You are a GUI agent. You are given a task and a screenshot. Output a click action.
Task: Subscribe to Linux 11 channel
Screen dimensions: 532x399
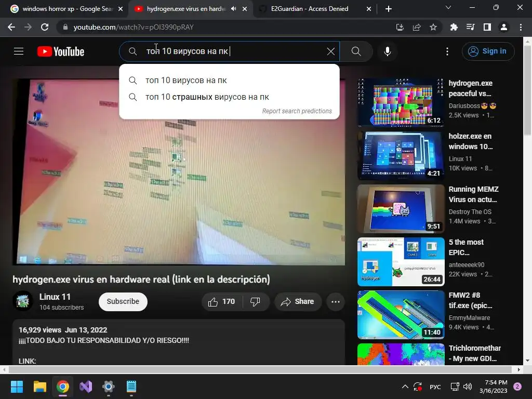point(123,302)
